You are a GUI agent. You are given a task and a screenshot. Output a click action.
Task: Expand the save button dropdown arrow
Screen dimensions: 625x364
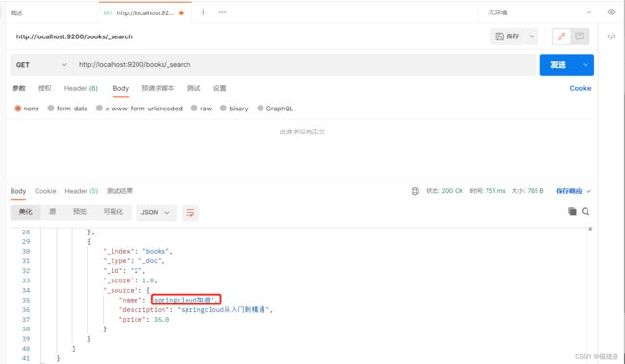coord(532,36)
